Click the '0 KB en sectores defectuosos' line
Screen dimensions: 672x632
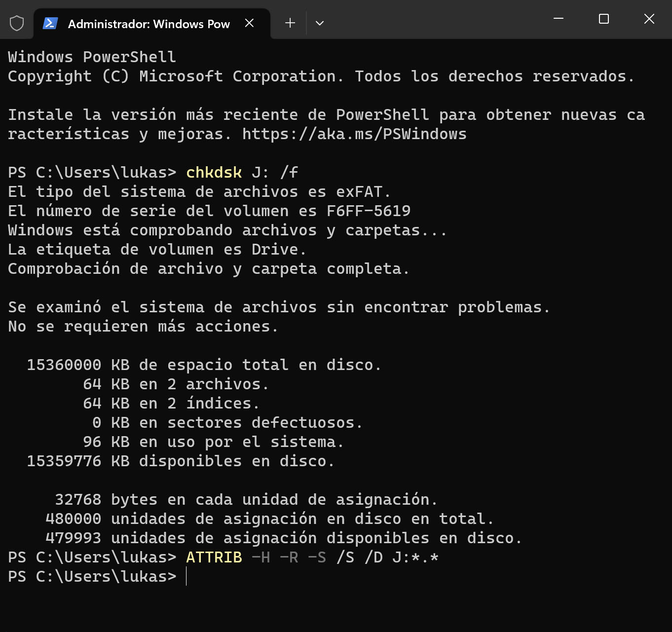(227, 423)
